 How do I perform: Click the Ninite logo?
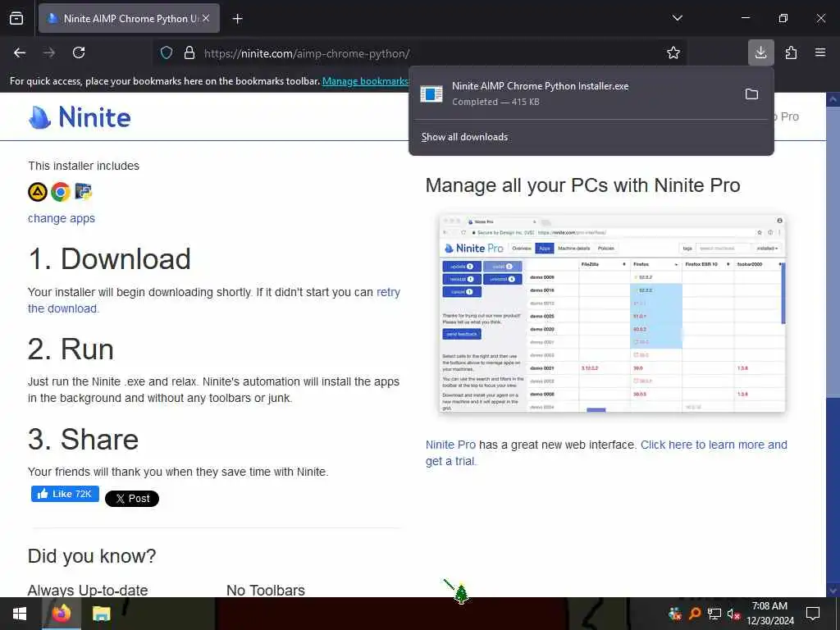80,116
